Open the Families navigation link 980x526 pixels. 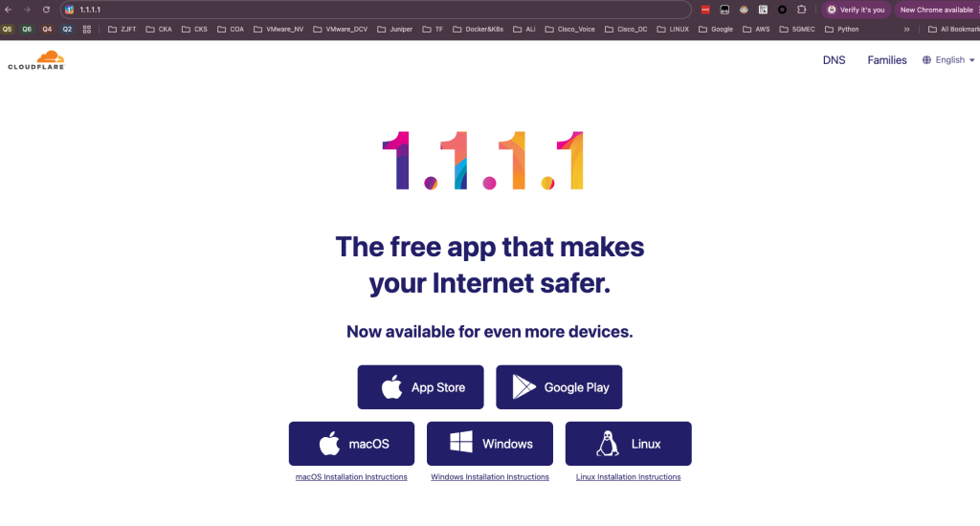[887, 60]
